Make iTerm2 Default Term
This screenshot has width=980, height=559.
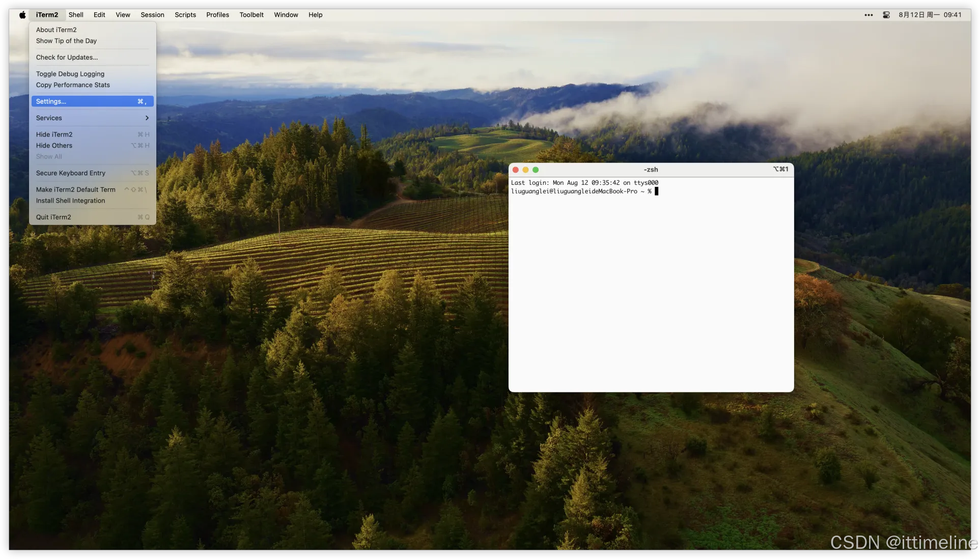click(76, 189)
